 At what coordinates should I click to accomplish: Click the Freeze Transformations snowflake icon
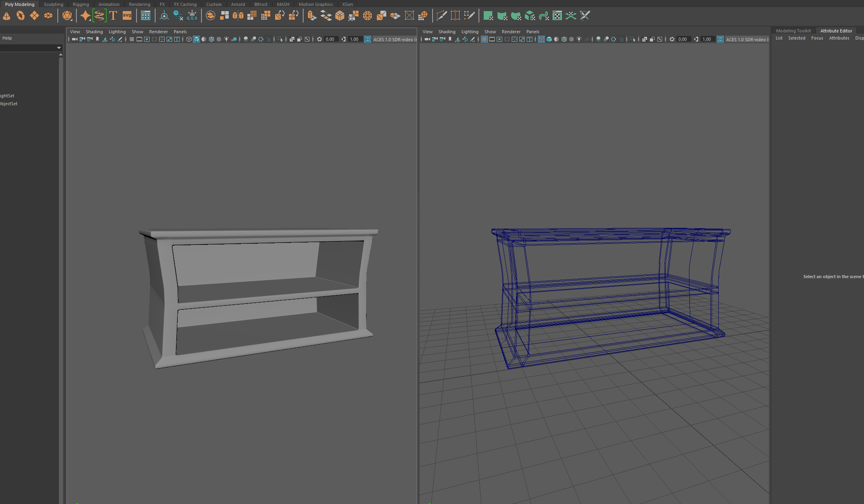(192, 16)
